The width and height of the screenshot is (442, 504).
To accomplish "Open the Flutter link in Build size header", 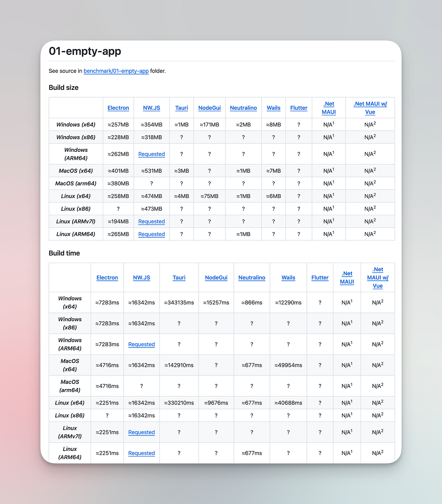I will tap(298, 108).
